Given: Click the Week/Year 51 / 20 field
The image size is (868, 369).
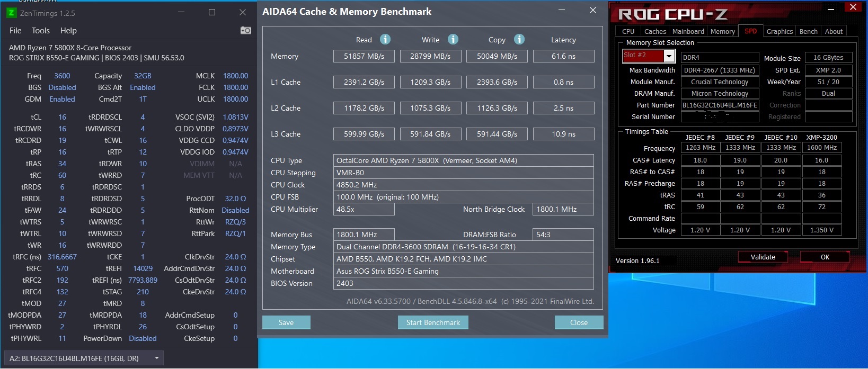Looking at the screenshot, I should click(x=828, y=82).
